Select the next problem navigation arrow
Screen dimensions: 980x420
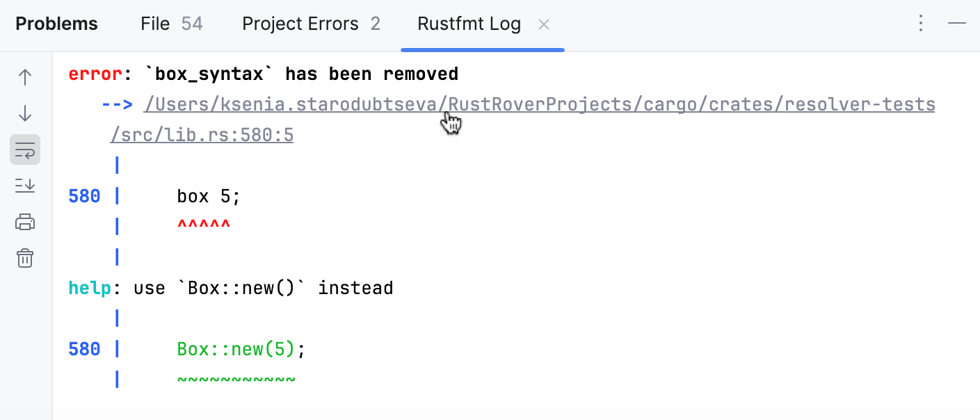coord(25,113)
